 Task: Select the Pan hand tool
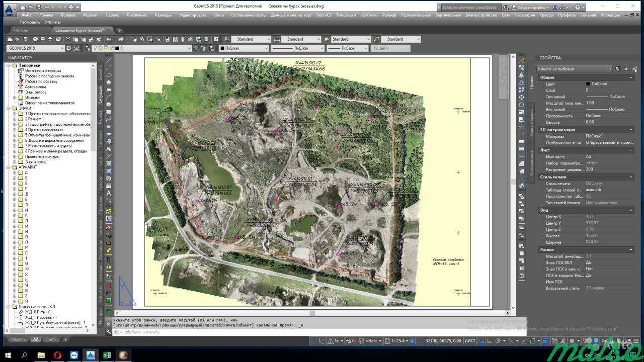[135, 39]
